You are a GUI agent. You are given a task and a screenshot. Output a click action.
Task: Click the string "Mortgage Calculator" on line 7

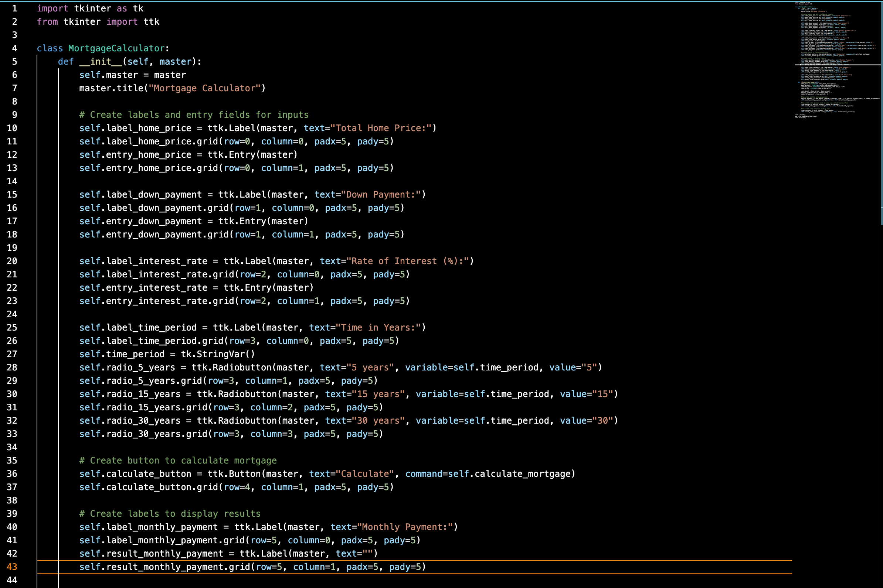[206, 88]
